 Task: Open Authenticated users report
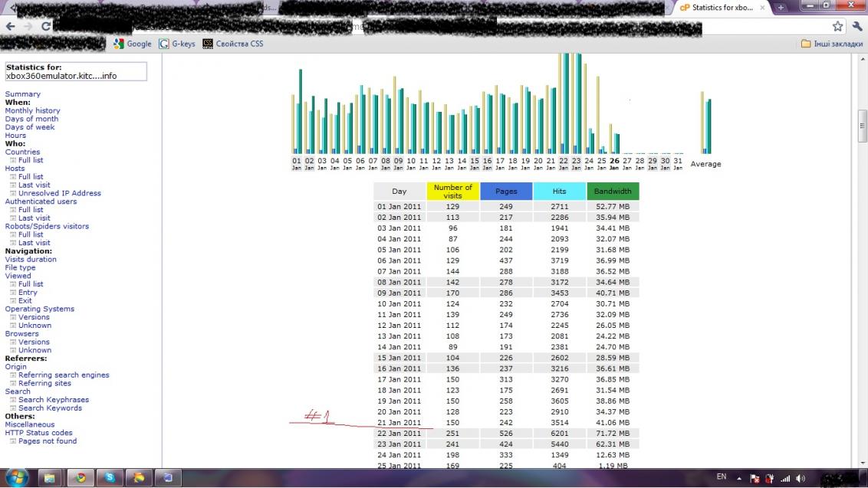tap(41, 202)
